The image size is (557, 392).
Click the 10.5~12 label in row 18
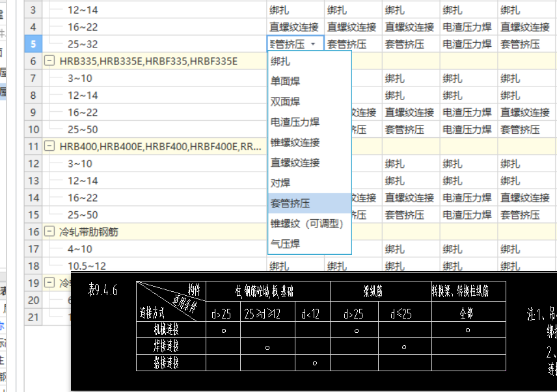(87, 266)
